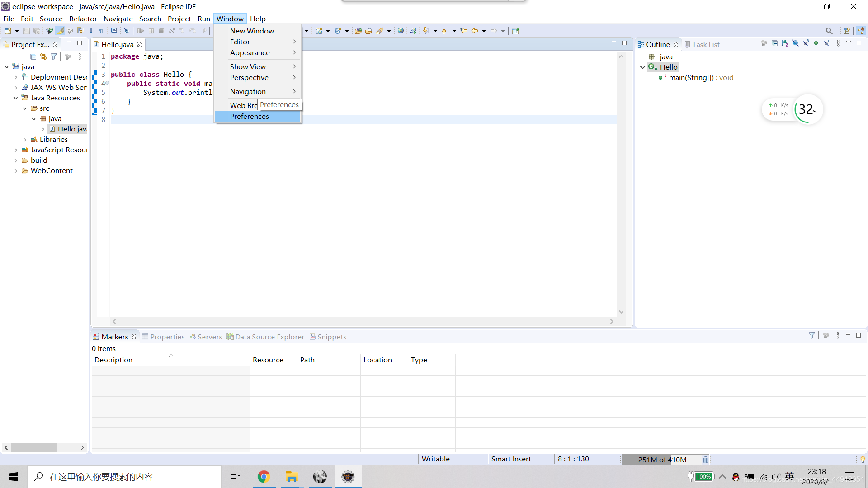Select Preferences in the Window menu
This screenshot has height=488, width=868.
point(250,117)
